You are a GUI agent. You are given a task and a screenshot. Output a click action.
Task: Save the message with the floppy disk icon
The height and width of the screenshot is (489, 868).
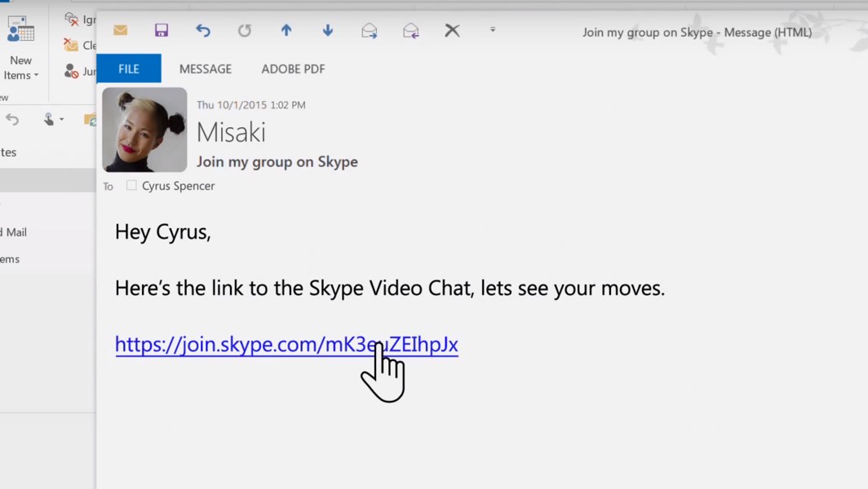[162, 31]
